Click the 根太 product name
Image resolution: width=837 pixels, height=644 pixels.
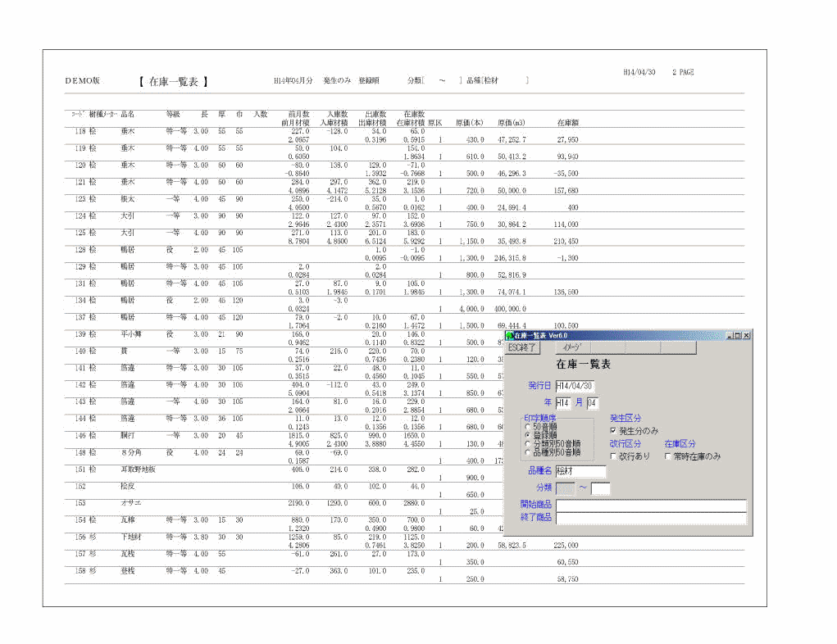[128, 199]
